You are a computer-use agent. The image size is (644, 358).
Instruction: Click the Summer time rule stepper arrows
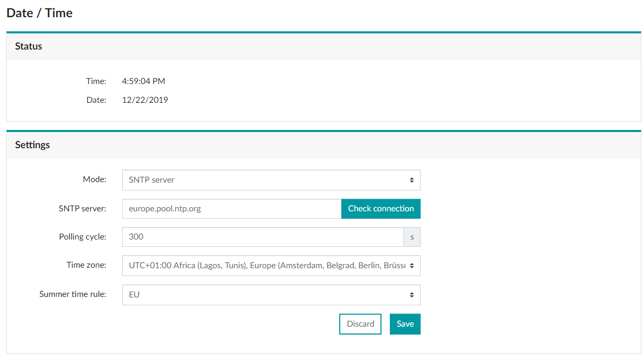[x=412, y=294]
